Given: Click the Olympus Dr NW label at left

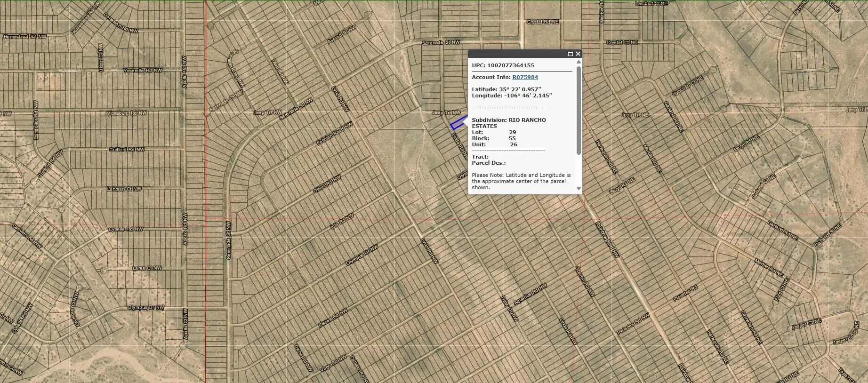Looking at the screenshot, I should click(x=145, y=308).
